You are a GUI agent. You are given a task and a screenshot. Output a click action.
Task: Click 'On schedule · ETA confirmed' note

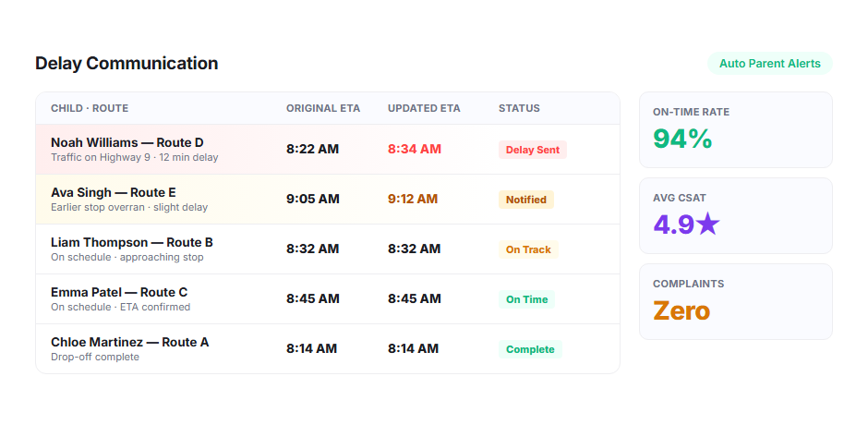121,307
